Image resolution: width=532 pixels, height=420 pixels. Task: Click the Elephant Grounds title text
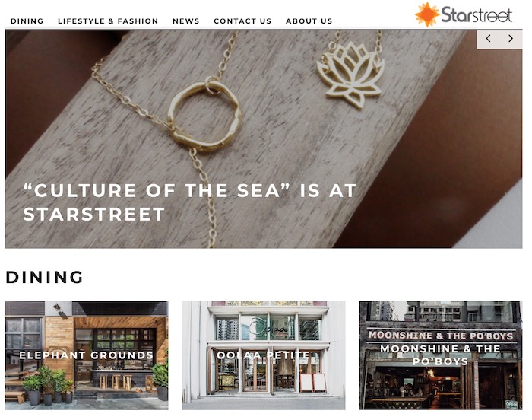point(86,355)
